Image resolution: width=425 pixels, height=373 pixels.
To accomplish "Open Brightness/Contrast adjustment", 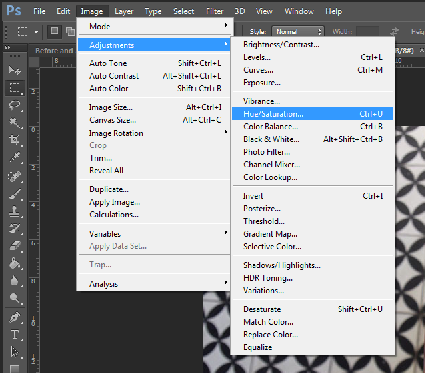I will click(x=313, y=44).
